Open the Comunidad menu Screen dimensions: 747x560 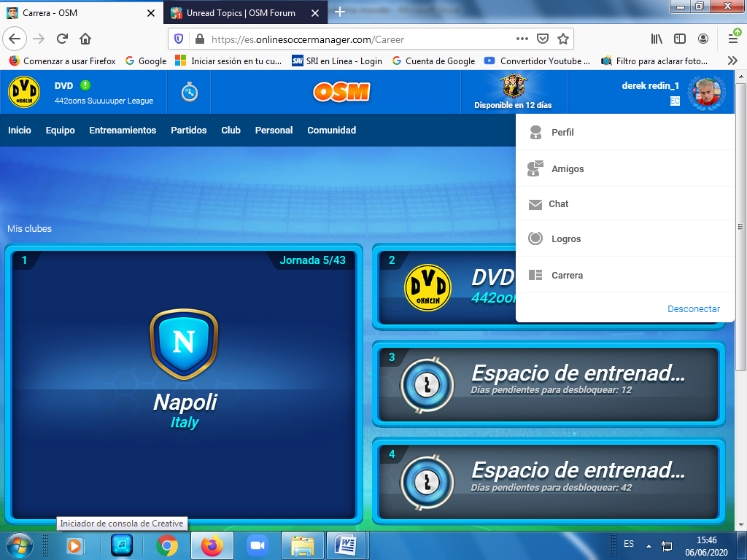click(332, 130)
